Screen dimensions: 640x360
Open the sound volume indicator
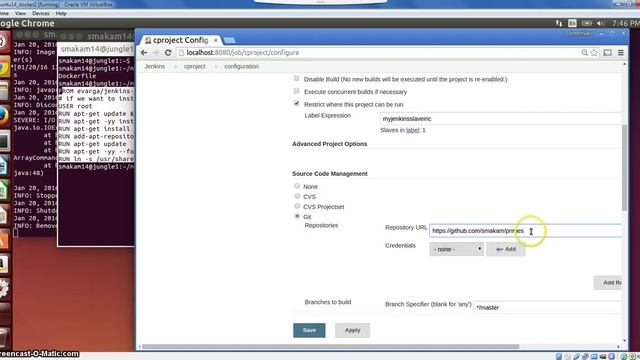click(x=600, y=23)
